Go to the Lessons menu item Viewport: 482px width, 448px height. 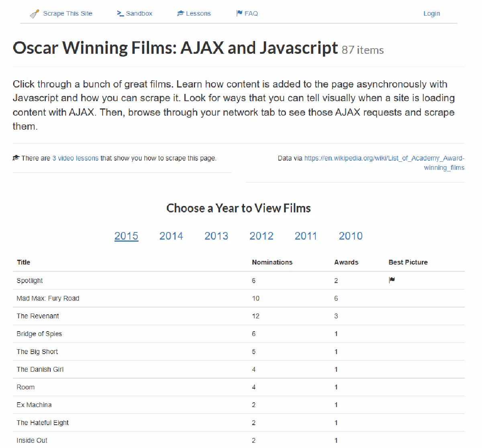198,14
